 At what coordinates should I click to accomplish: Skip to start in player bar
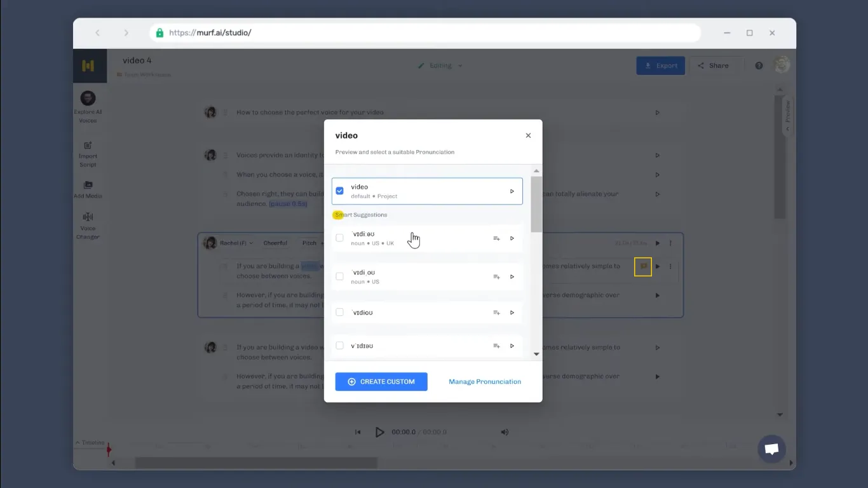pyautogui.click(x=358, y=432)
